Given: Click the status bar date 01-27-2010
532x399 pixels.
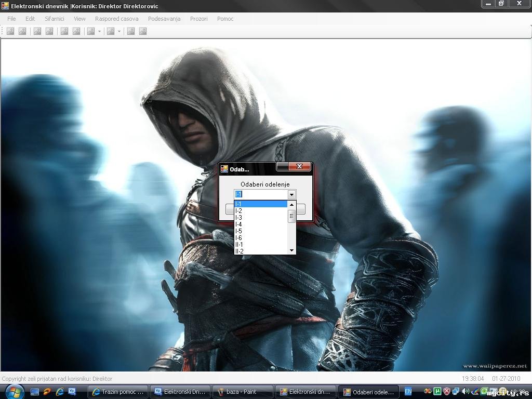Looking at the screenshot, I should [x=506, y=379].
